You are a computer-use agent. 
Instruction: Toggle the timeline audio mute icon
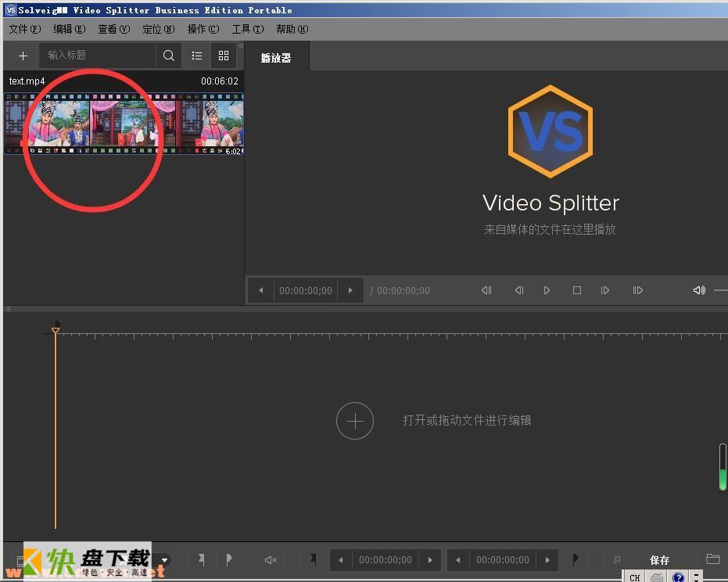(x=271, y=560)
